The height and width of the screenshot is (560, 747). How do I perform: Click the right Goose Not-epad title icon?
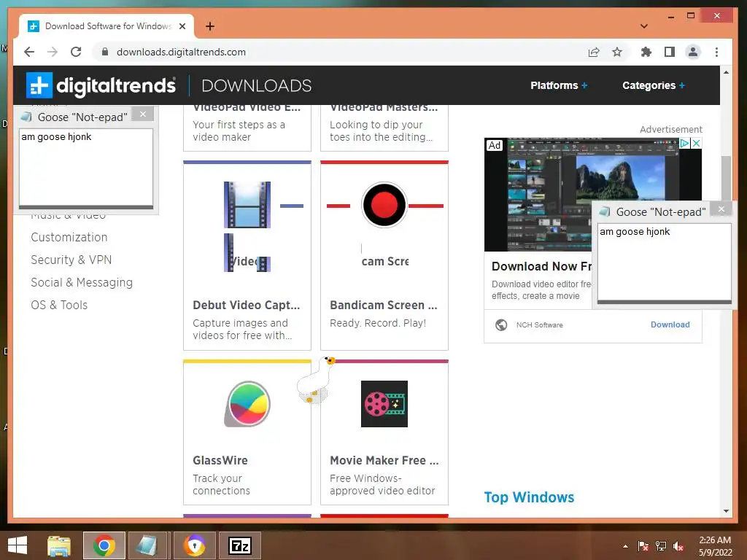click(x=605, y=211)
